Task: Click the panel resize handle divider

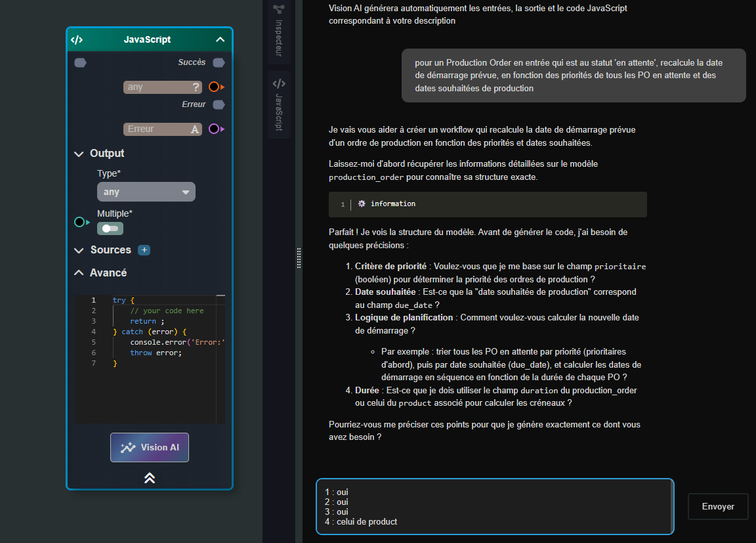Action: pyautogui.click(x=299, y=258)
